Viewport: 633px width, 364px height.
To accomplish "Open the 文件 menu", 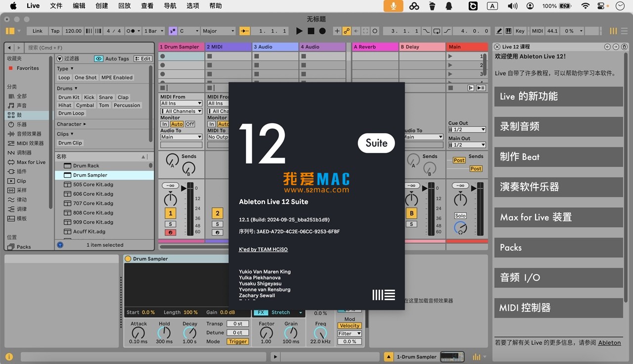I will pos(56,6).
